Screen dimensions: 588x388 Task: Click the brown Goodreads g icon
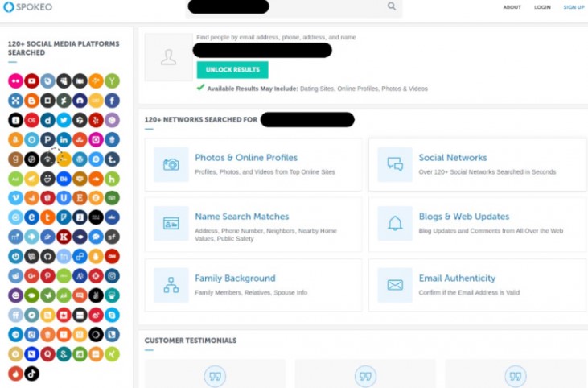[x=15, y=159]
